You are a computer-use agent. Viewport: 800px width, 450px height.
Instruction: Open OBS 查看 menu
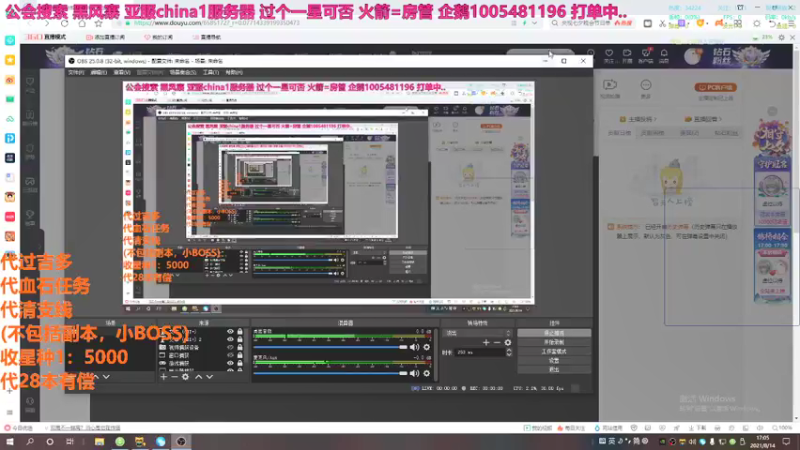pos(121,72)
